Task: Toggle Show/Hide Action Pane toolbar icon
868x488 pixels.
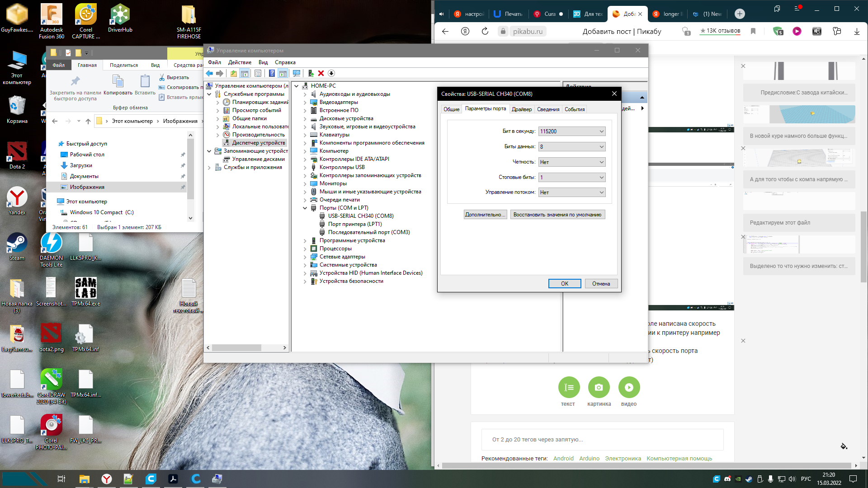Action: click(x=283, y=73)
